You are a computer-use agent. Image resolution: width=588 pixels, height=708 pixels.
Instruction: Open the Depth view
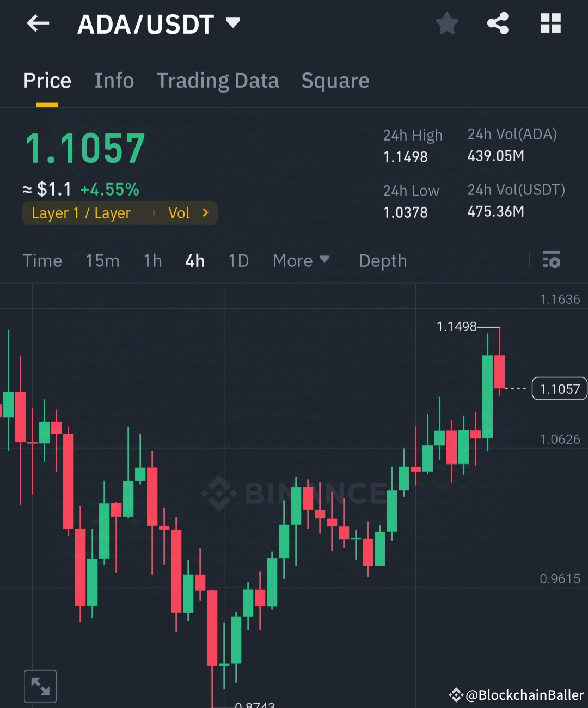(x=383, y=260)
